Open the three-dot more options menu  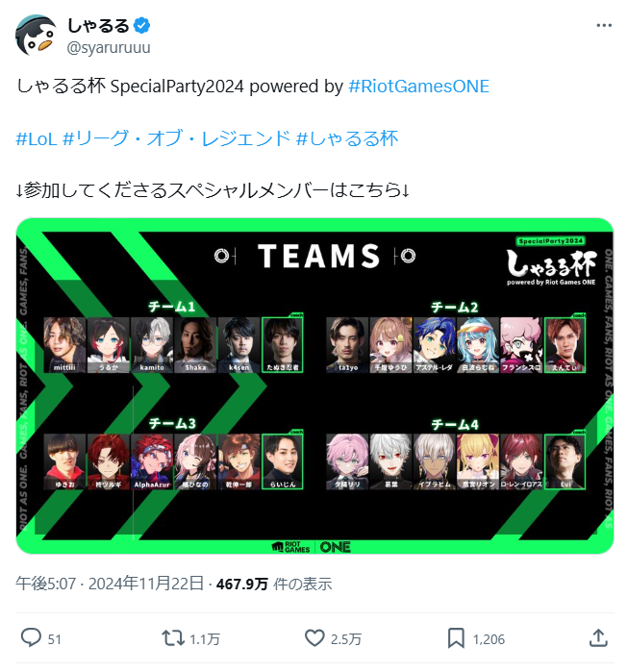[604, 26]
